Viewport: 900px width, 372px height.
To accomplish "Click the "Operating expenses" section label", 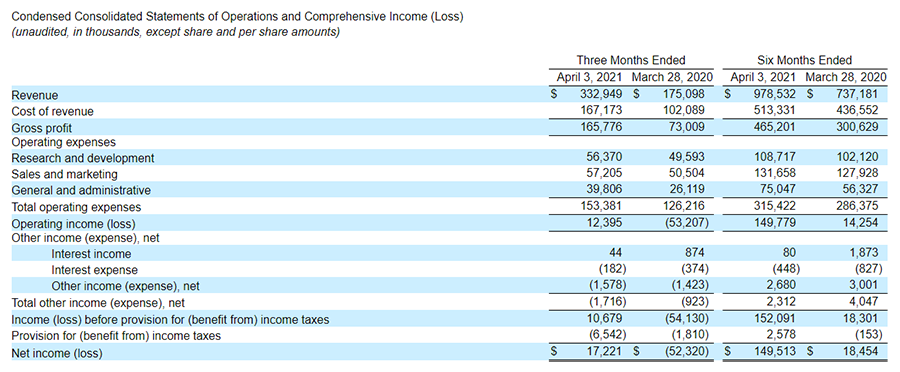I will 64,142.
